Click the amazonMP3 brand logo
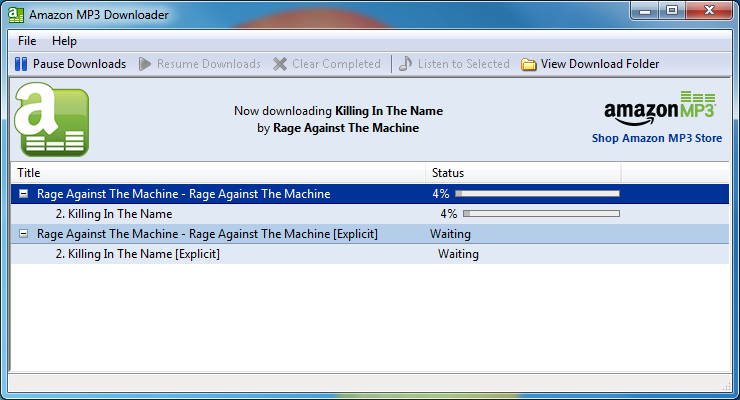Image resolution: width=740 pixels, height=400 pixels. click(660, 108)
